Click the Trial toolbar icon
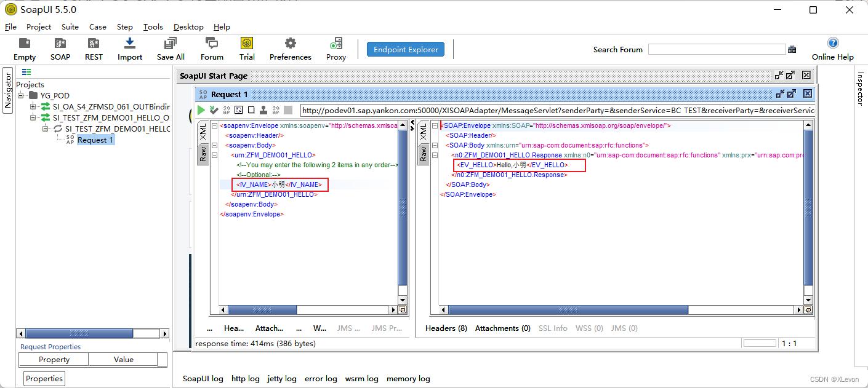The width and height of the screenshot is (868, 388). 247,43
